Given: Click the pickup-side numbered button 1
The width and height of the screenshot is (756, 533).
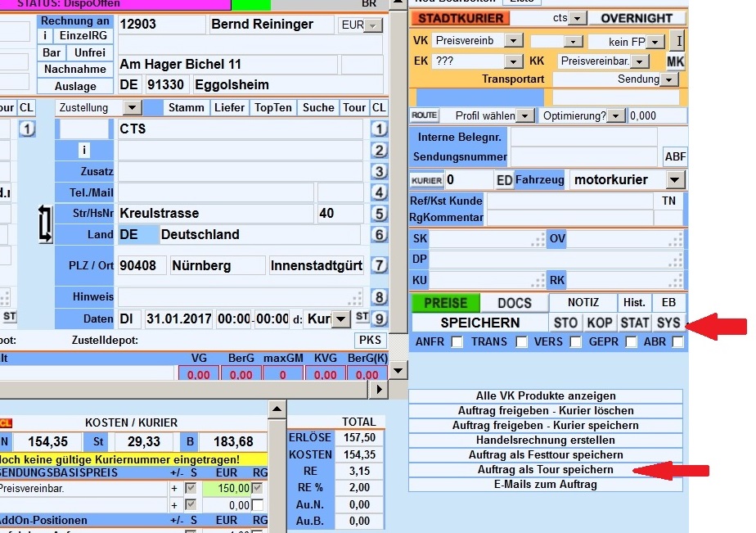Looking at the screenshot, I should click(27, 129).
